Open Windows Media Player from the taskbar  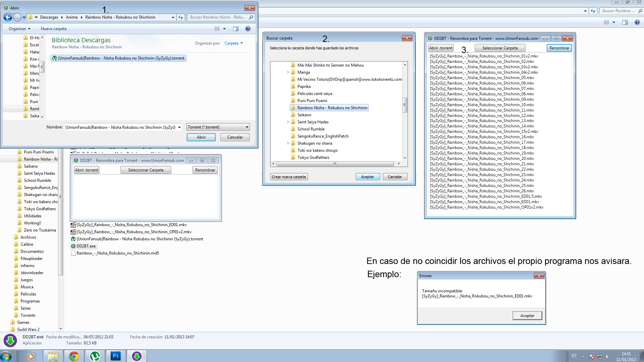click(31, 356)
